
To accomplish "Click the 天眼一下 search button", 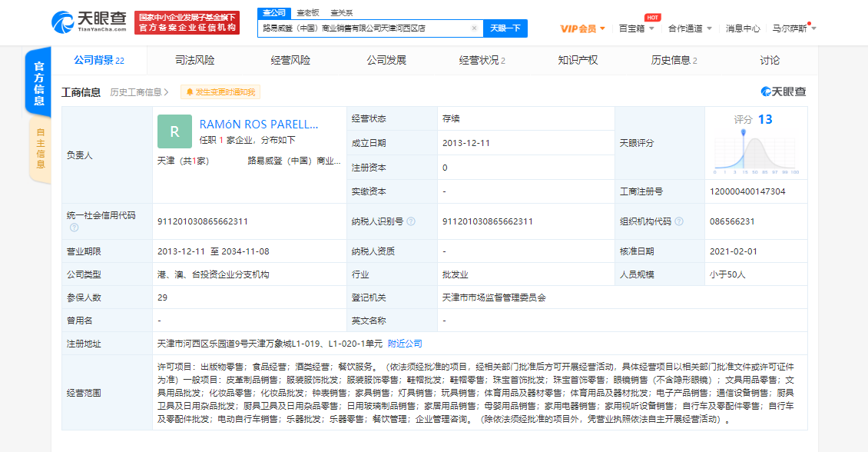I will [505, 28].
